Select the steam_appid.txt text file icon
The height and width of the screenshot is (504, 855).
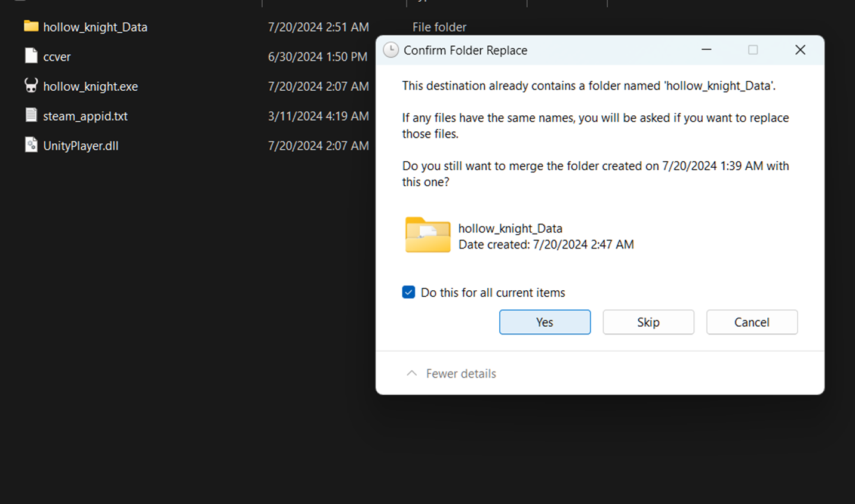pos(31,115)
